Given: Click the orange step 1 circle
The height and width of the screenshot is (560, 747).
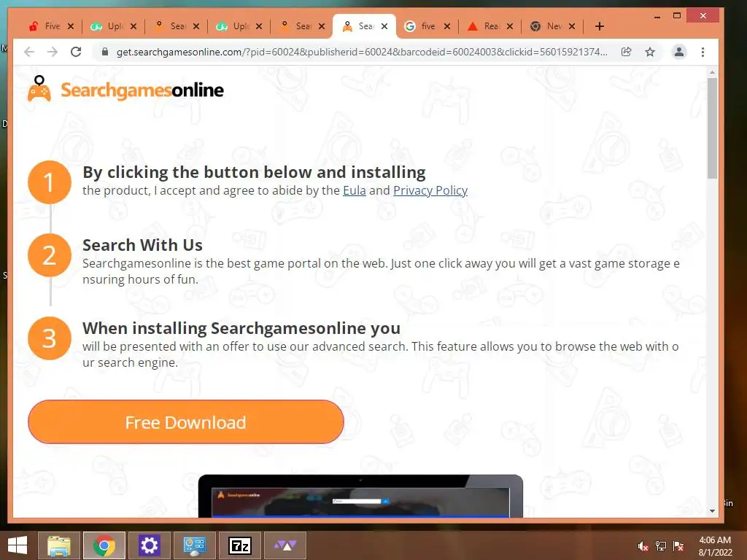Looking at the screenshot, I should [x=50, y=182].
